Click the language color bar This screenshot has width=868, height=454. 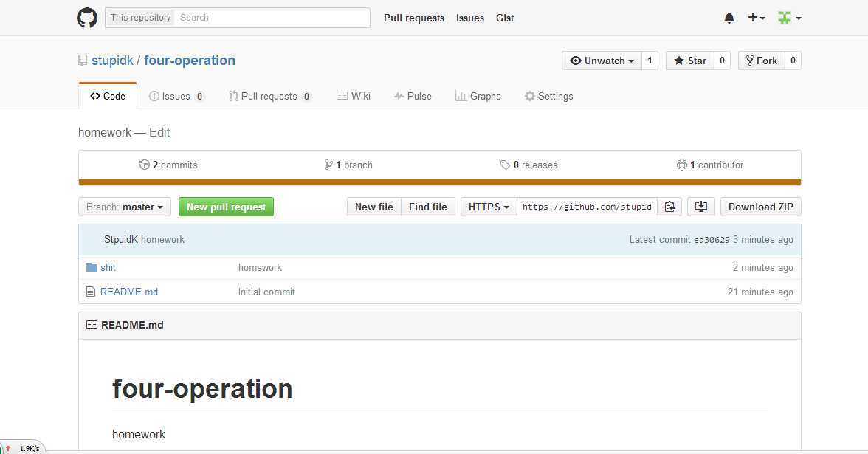[440, 182]
